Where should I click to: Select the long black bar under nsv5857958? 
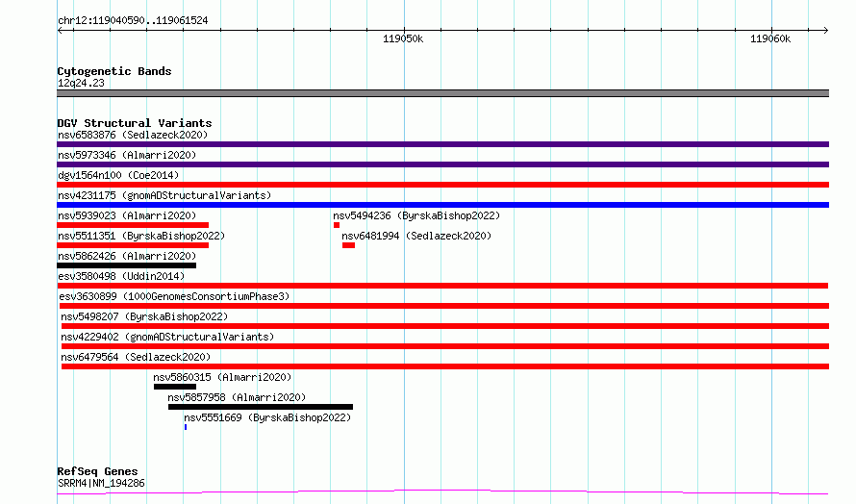[x=261, y=407]
